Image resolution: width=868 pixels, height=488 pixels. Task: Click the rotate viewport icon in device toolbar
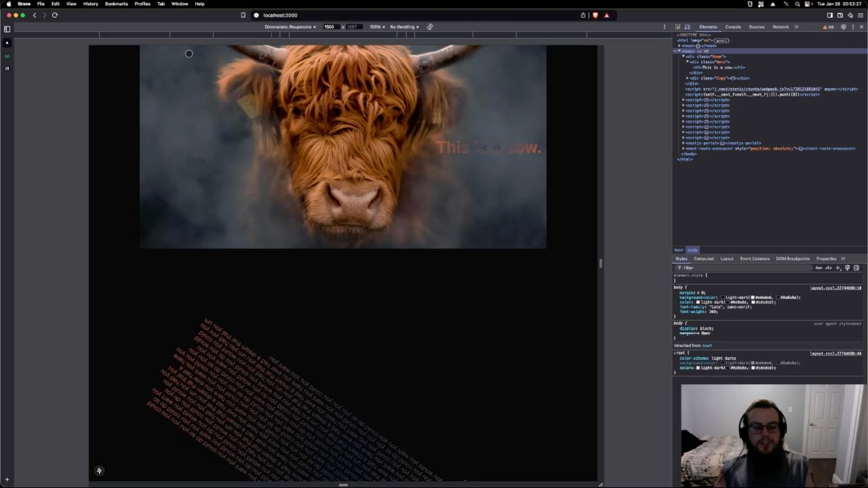(430, 26)
